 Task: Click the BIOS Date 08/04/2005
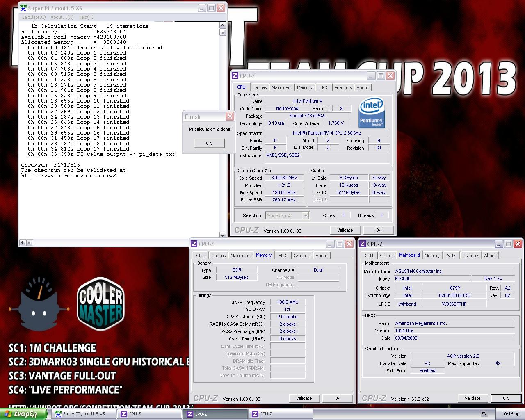pos(454,338)
